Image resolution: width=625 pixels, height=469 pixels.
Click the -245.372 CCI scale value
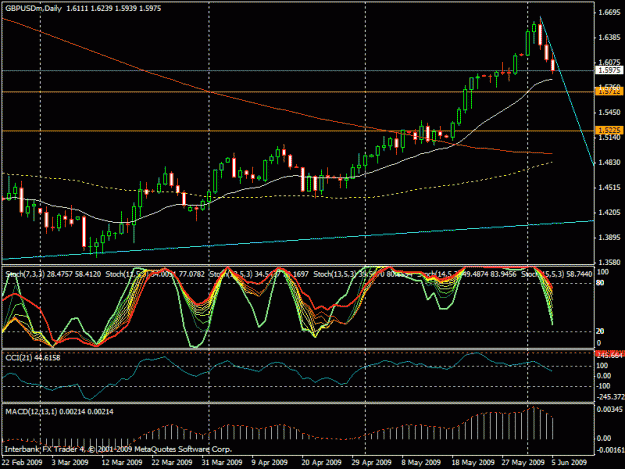pos(610,397)
